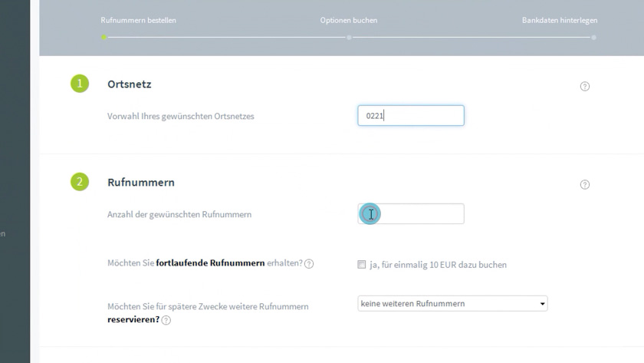The height and width of the screenshot is (363, 644).
Task: Click the progress dot under 'Optionen buchen'
Action: tap(349, 37)
